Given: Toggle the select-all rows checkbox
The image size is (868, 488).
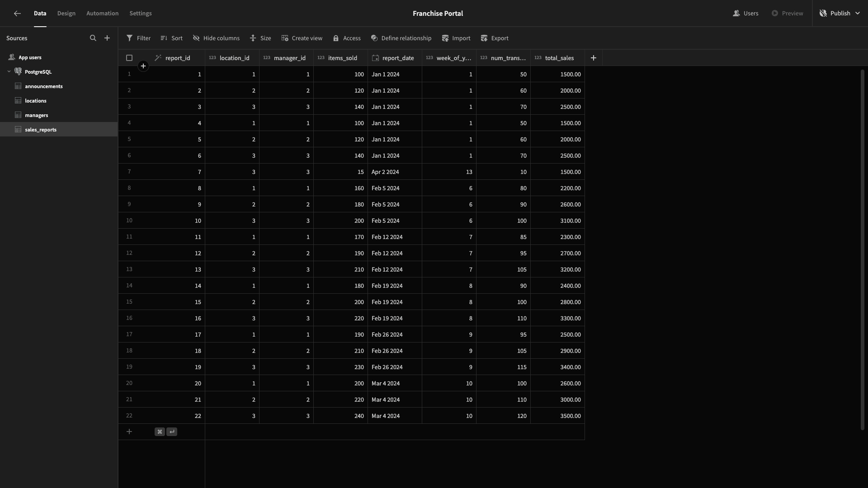Looking at the screenshot, I should [129, 58].
